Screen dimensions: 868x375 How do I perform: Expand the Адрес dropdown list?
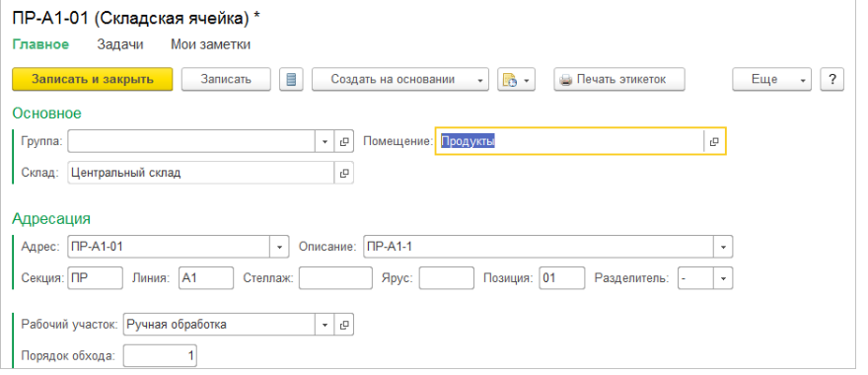pos(279,247)
